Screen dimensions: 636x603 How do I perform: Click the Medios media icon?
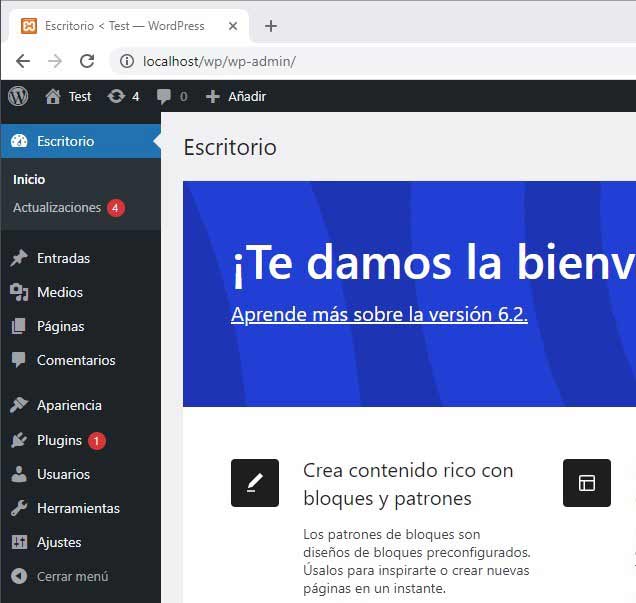[x=19, y=292]
